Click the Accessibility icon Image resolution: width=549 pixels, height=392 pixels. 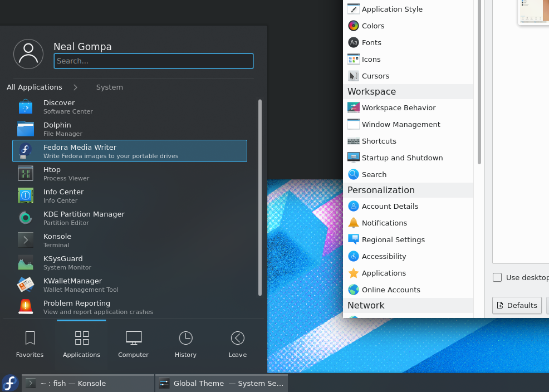click(x=353, y=256)
